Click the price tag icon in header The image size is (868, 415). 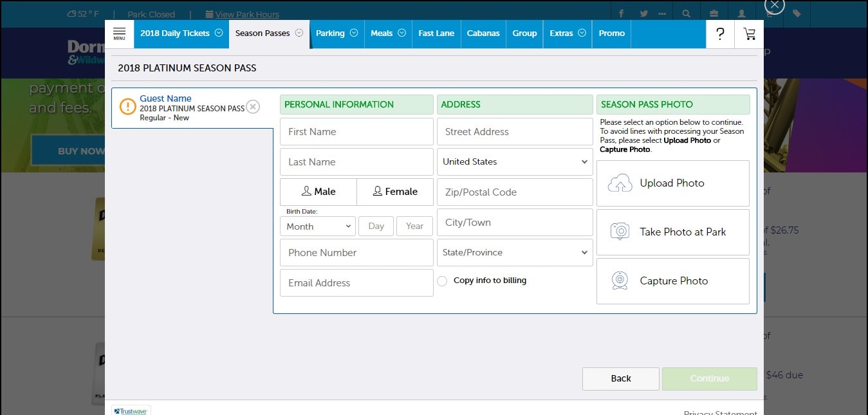click(x=797, y=14)
